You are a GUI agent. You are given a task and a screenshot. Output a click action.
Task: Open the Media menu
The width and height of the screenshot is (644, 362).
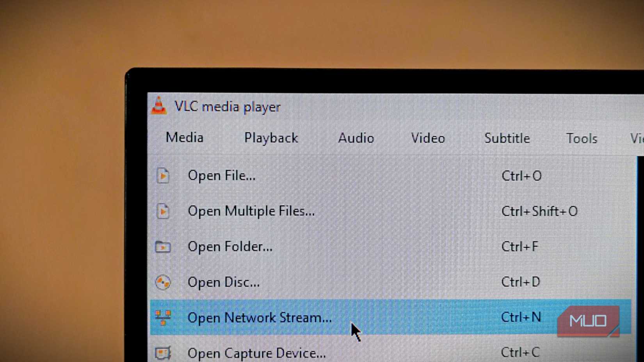click(x=185, y=138)
